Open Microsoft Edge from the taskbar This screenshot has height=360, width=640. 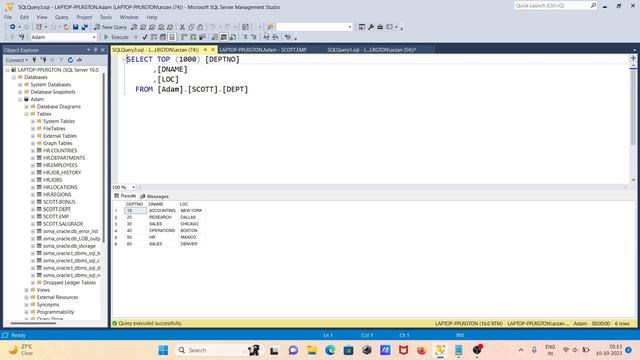pyautogui.click(x=330, y=350)
